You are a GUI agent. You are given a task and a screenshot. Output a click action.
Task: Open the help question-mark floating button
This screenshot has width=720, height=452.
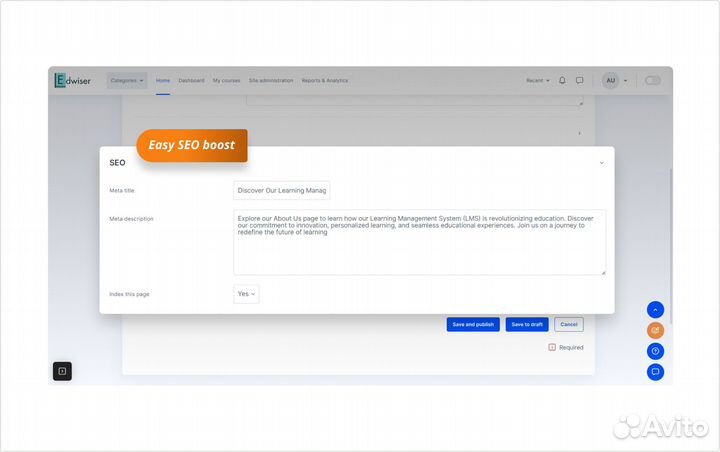pos(655,351)
